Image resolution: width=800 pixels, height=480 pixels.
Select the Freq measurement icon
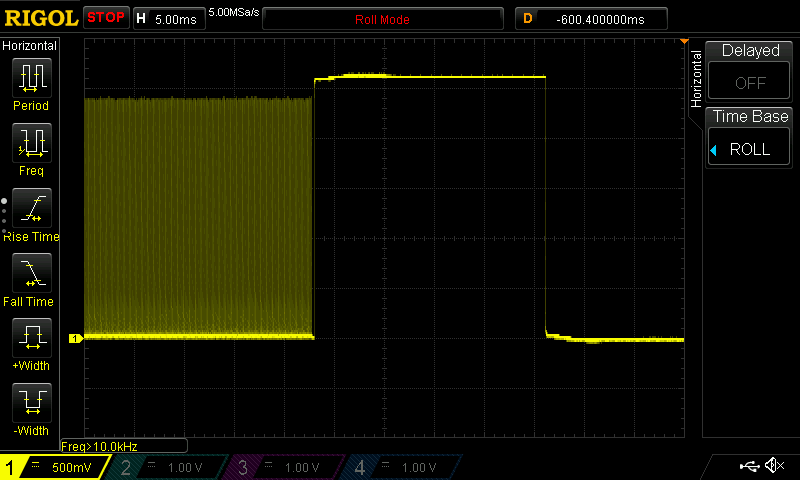tap(31, 144)
